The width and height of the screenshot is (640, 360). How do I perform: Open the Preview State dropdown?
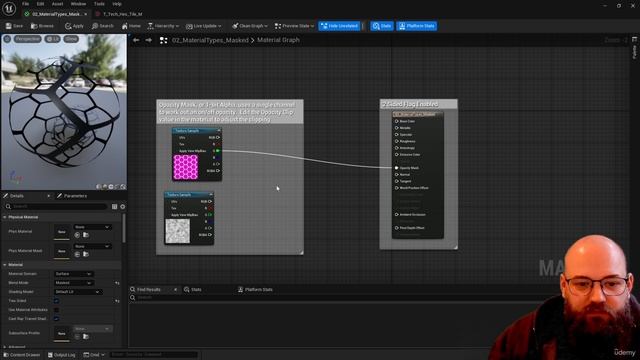[x=294, y=26]
